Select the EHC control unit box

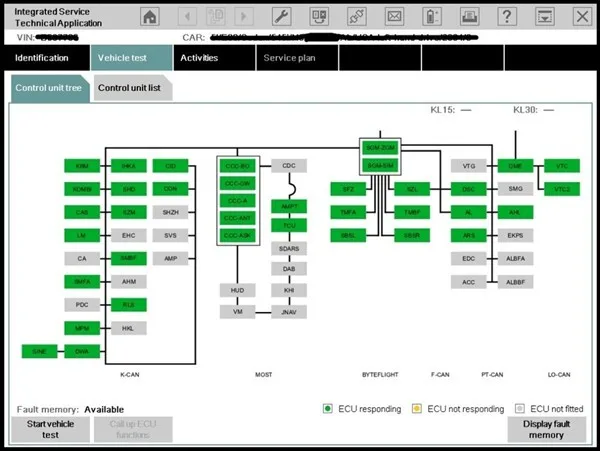pos(129,235)
